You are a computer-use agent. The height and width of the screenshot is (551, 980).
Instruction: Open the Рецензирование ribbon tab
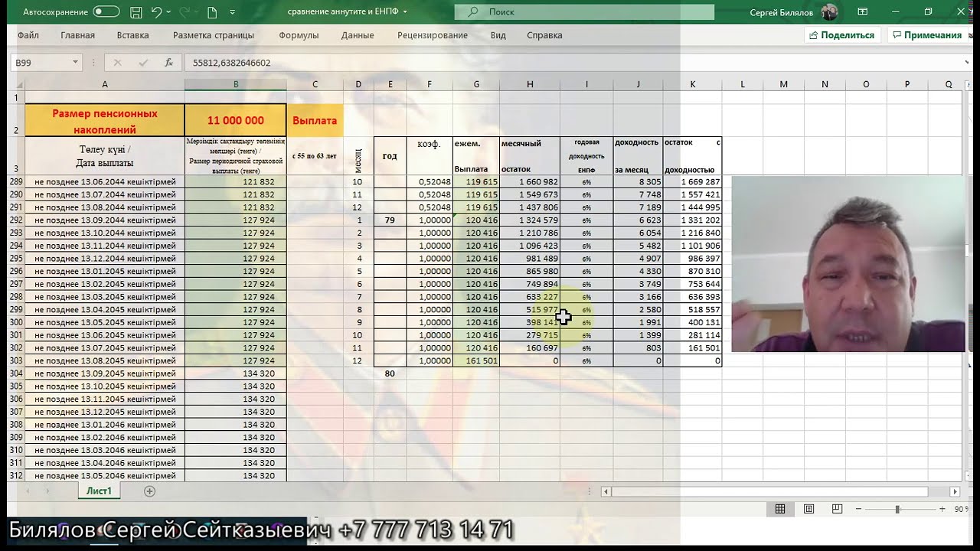pos(433,35)
